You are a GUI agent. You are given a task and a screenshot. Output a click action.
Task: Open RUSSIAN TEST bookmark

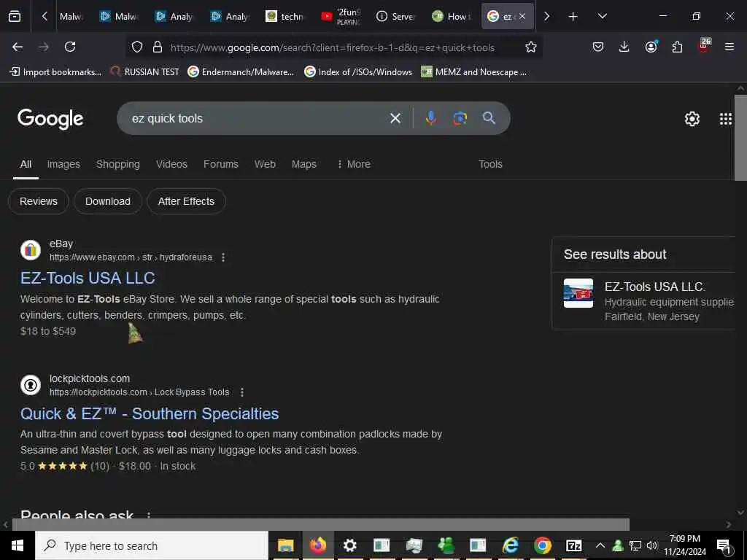click(145, 72)
